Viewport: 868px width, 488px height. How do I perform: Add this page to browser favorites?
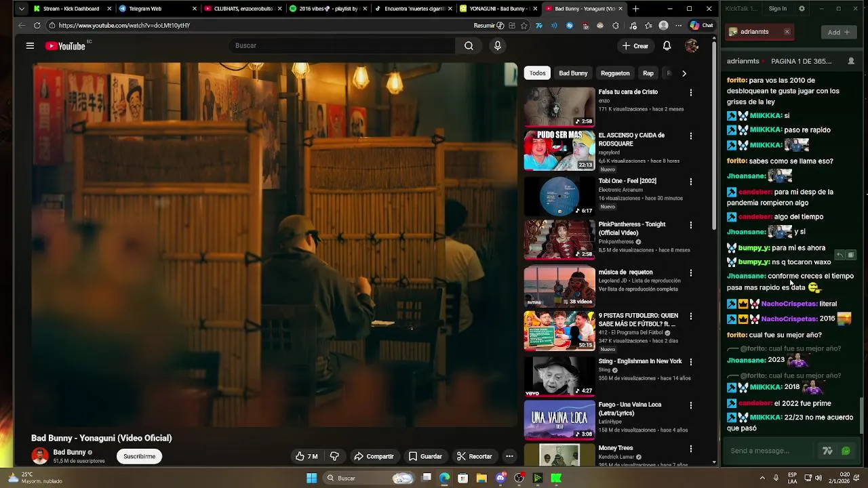point(524,25)
